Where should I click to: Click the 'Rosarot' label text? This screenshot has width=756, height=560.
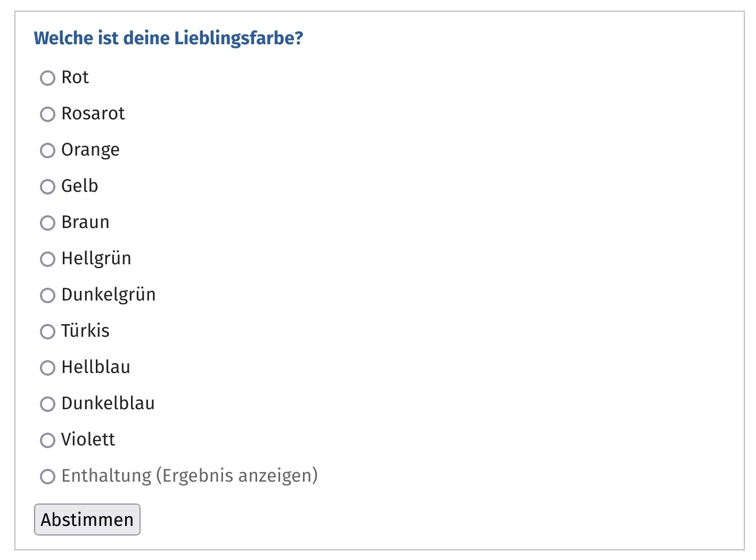coord(93,113)
